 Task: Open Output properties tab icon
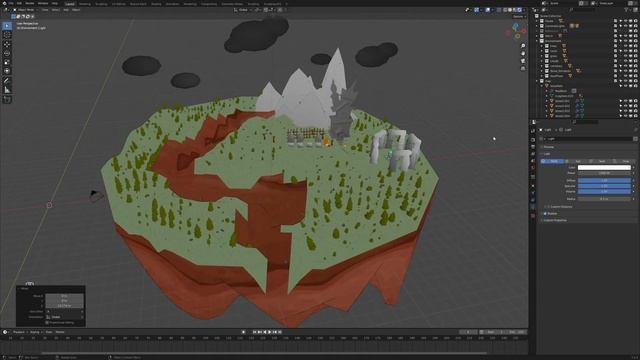coord(533,147)
